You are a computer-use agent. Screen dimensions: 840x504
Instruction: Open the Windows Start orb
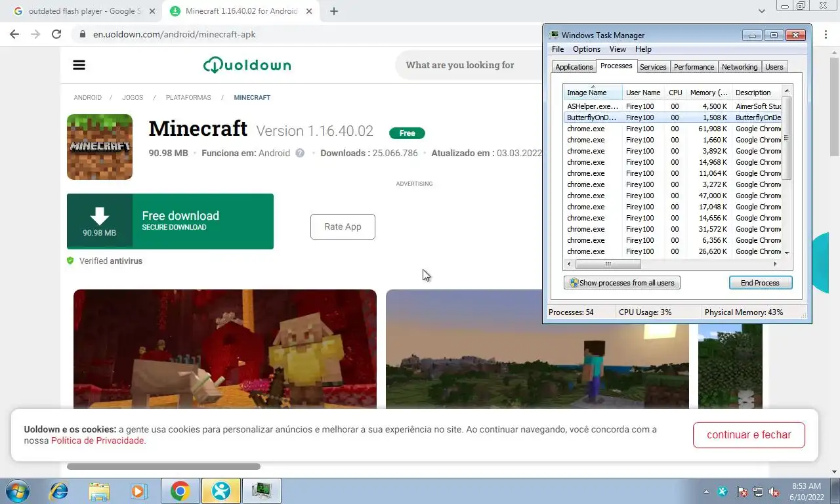coord(17,490)
